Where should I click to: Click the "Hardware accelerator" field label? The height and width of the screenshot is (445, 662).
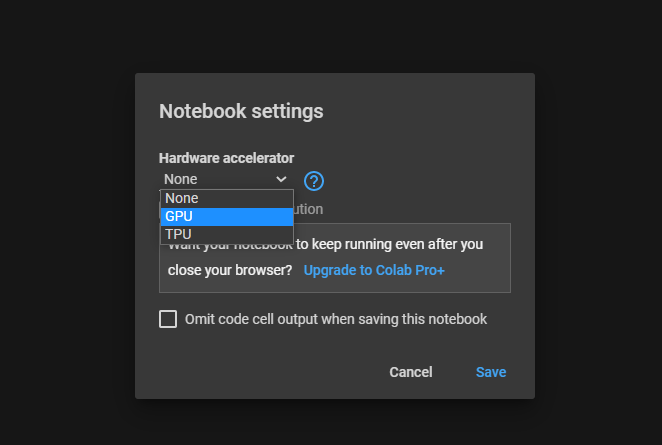226,158
